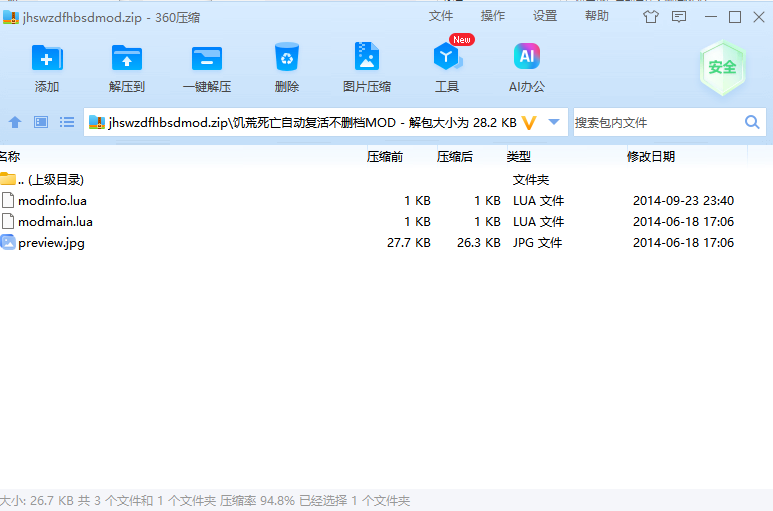The width and height of the screenshot is (773, 511).
Task: Switch to the thumbnail view icon
Action: click(x=41, y=122)
